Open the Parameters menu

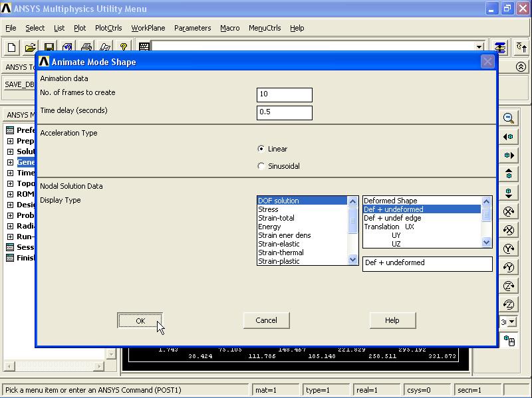(x=193, y=28)
